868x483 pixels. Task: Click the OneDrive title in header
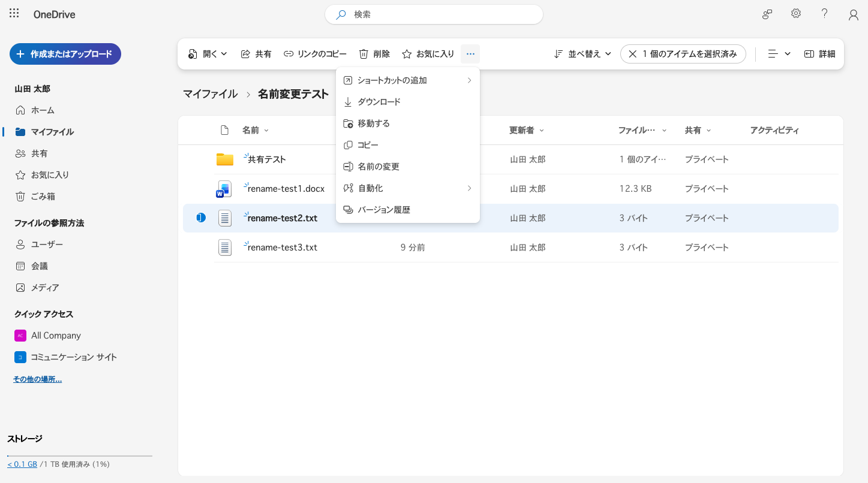[x=55, y=14]
